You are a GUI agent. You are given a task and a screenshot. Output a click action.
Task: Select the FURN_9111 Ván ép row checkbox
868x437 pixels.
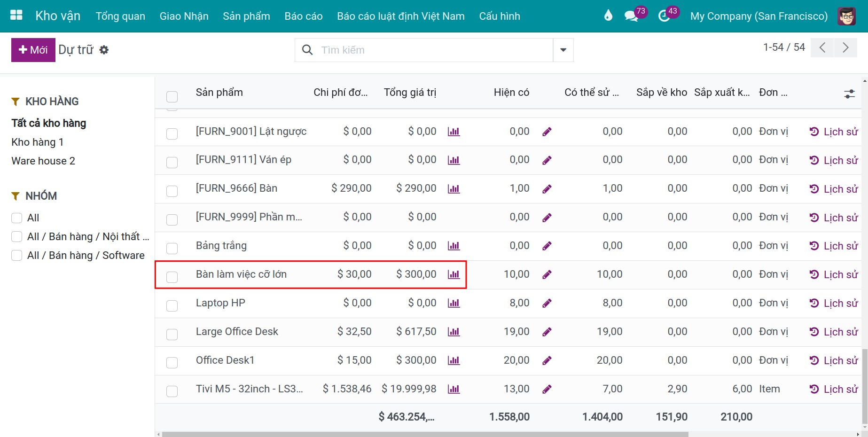coord(172,162)
